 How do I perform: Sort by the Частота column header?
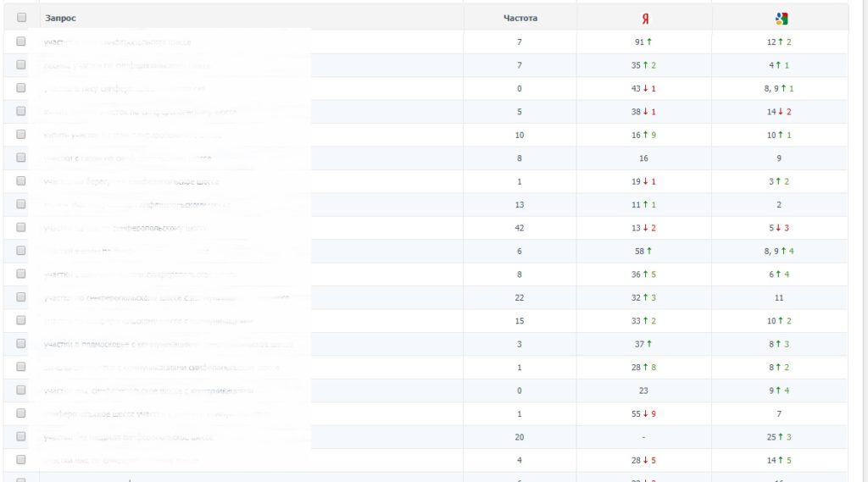tap(520, 19)
